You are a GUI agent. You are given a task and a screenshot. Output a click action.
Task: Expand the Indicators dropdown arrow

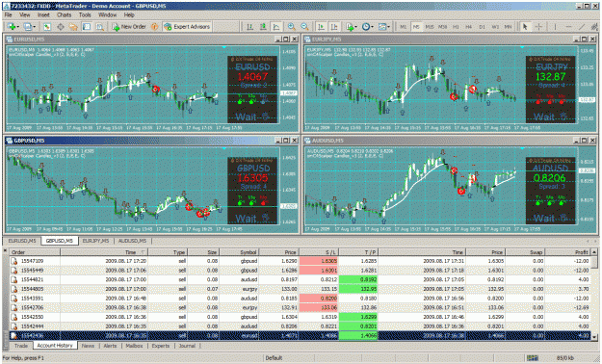coord(355,27)
